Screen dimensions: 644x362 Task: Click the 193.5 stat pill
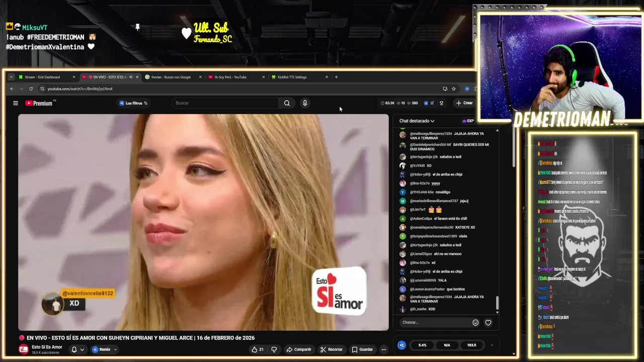pos(471,345)
